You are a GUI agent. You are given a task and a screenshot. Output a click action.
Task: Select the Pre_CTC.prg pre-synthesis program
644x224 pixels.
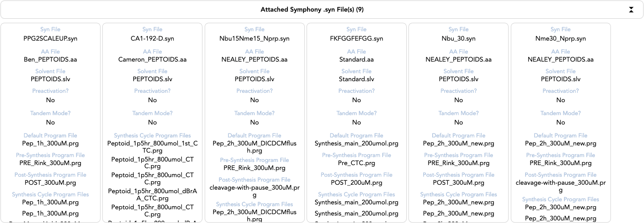(x=356, y=163)
